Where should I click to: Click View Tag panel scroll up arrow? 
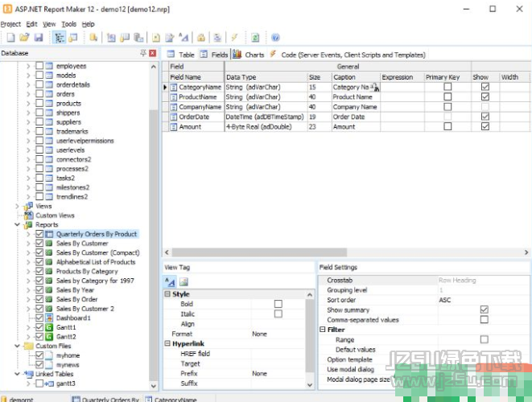pos(309,295)
